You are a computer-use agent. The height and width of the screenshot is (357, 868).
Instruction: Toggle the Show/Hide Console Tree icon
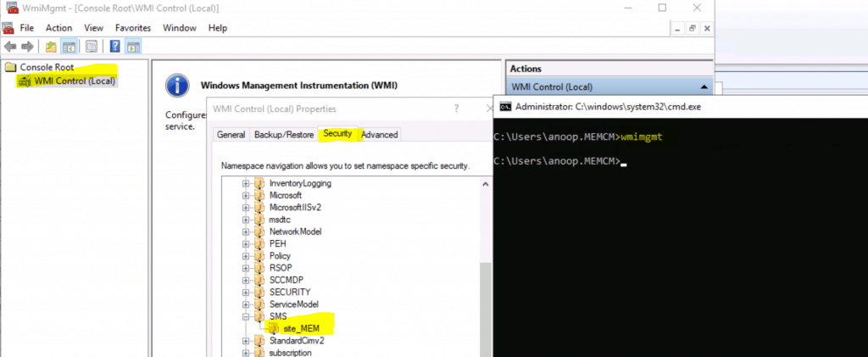69,47
